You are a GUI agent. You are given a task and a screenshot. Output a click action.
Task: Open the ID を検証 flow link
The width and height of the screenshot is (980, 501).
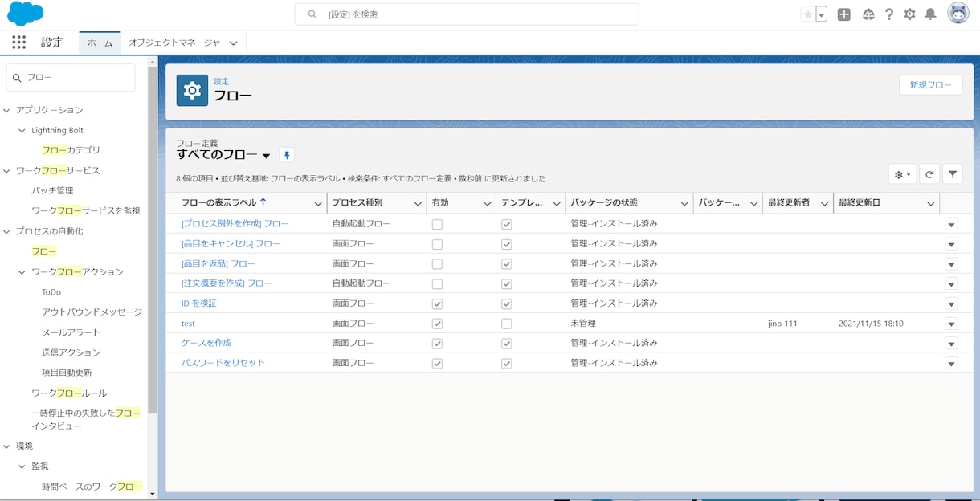pos(199,303)
